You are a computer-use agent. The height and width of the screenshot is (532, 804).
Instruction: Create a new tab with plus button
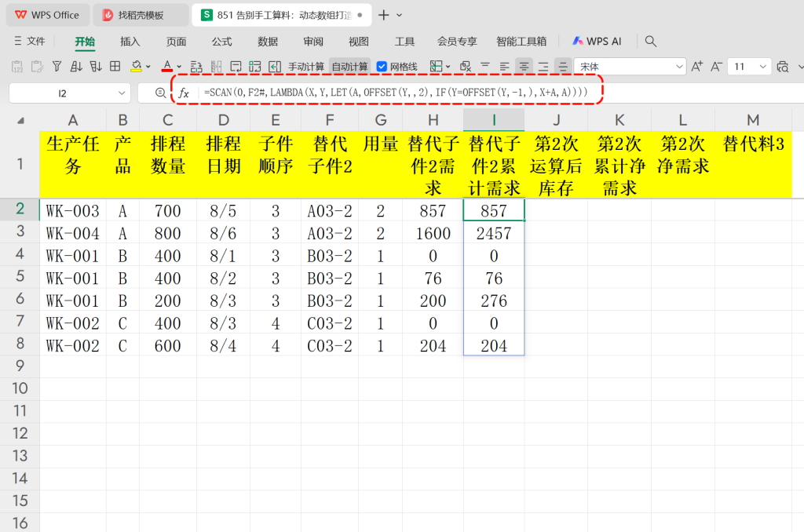point(383,15)
